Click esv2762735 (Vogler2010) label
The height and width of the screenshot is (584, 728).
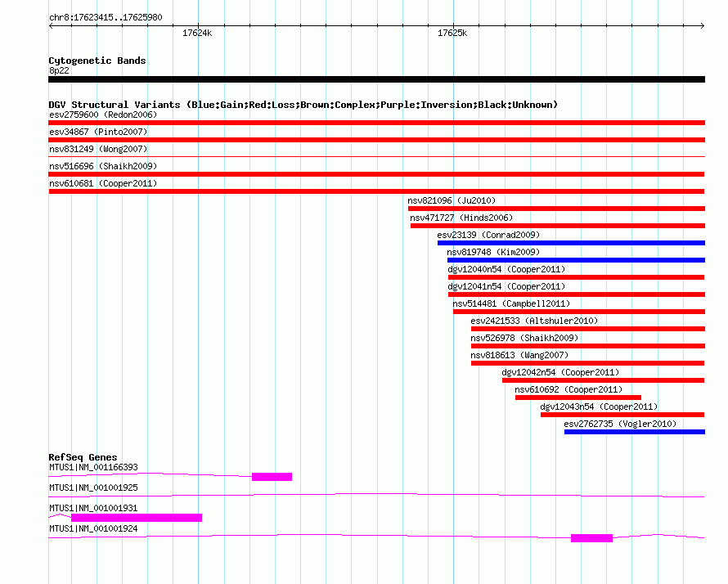(x=620, y=424)
